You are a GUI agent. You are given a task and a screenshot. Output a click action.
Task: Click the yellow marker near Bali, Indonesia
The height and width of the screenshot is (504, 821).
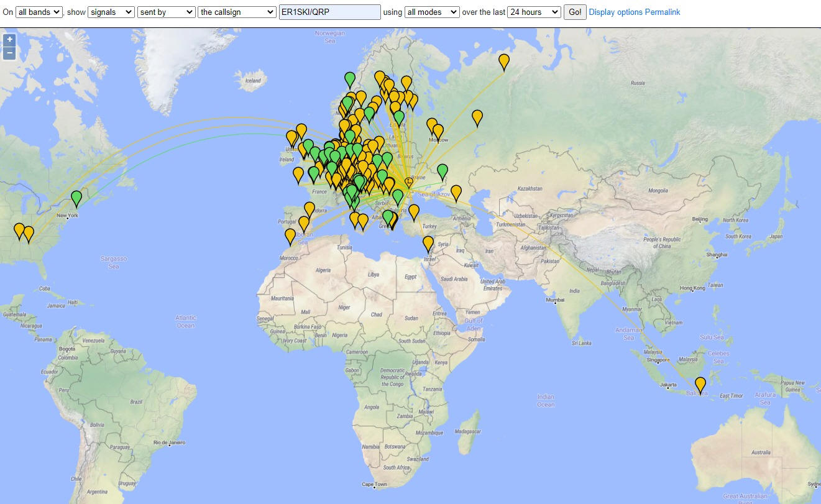[x=700, y=385]
